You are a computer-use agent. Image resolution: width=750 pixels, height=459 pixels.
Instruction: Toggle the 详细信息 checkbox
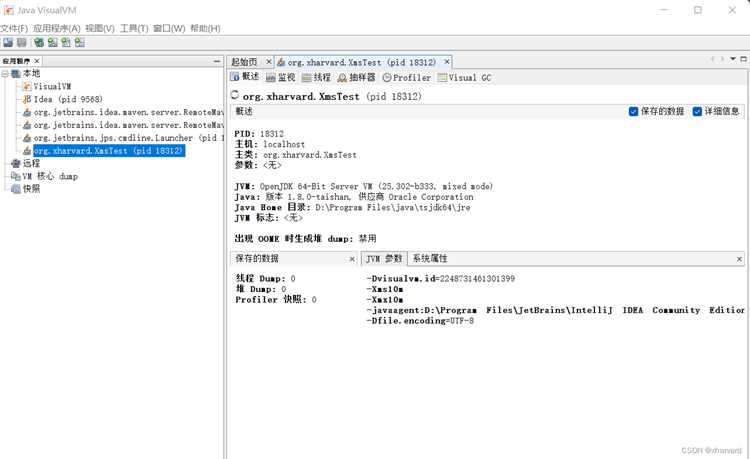pyautogui.click(x=697, y=111)
